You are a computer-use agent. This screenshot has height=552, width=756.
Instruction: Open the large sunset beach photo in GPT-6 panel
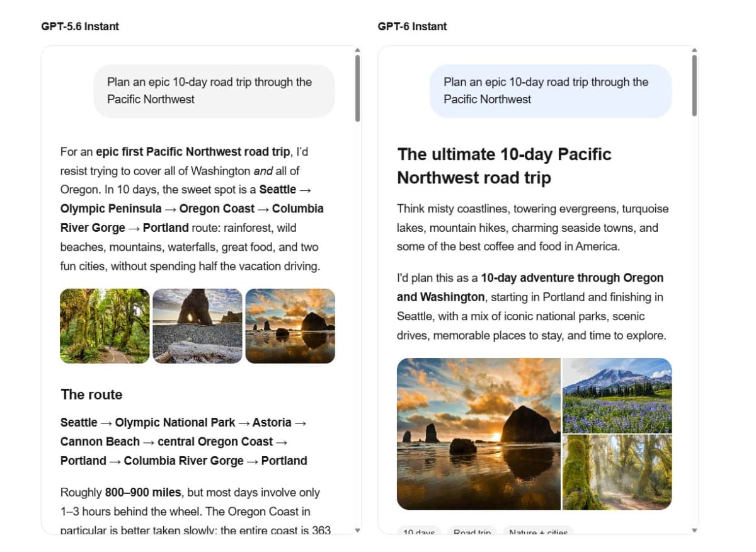(x=479, y=434)
